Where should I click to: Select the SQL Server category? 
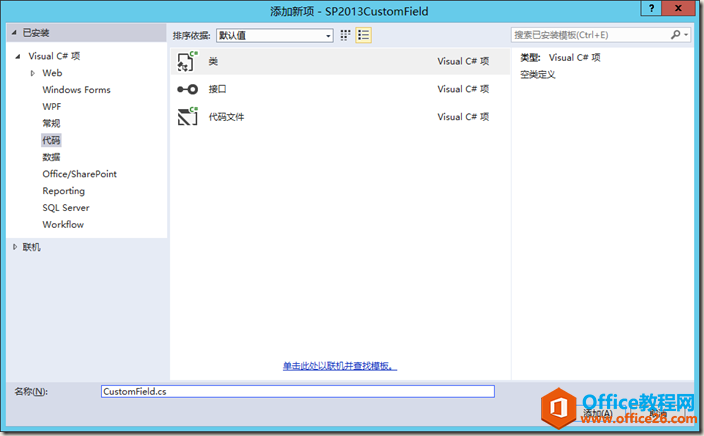click(66, 208)
